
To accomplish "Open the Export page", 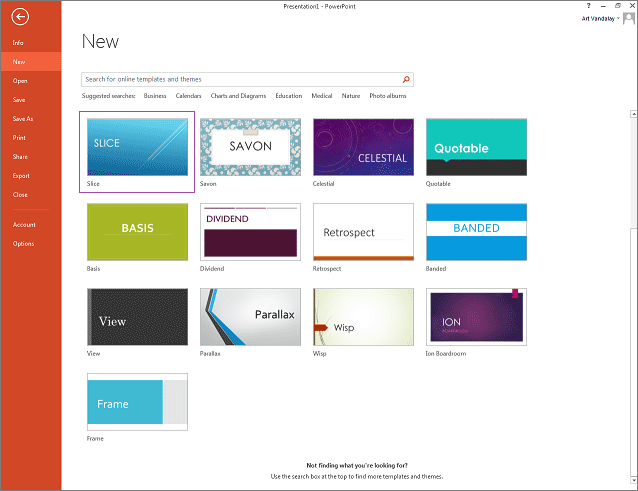I will 21,176.
